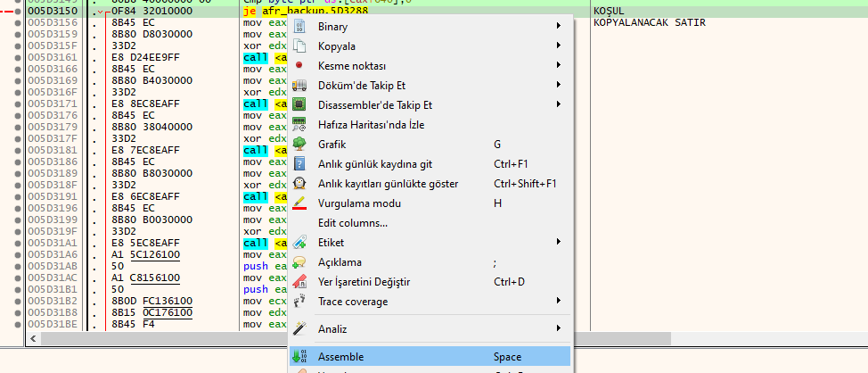Click the Analiz magic wand icon

pyautogui.click(x=299, y=328)
